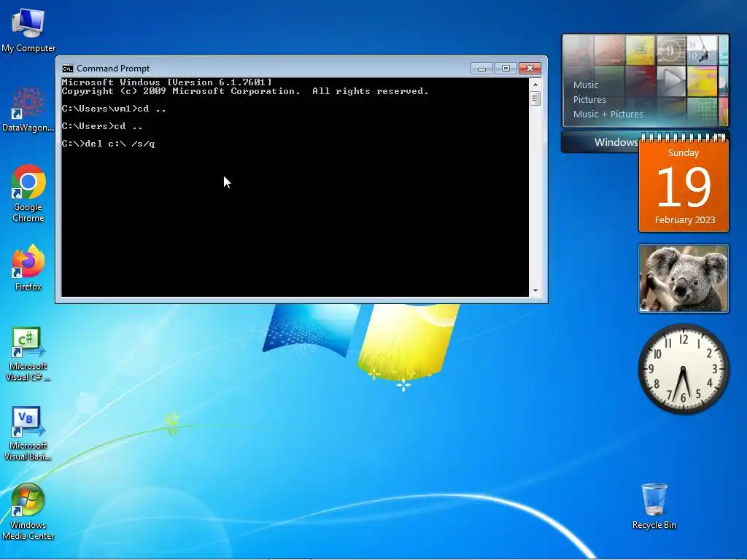Select the Recycle Bin icon

[x=654, y=506]
